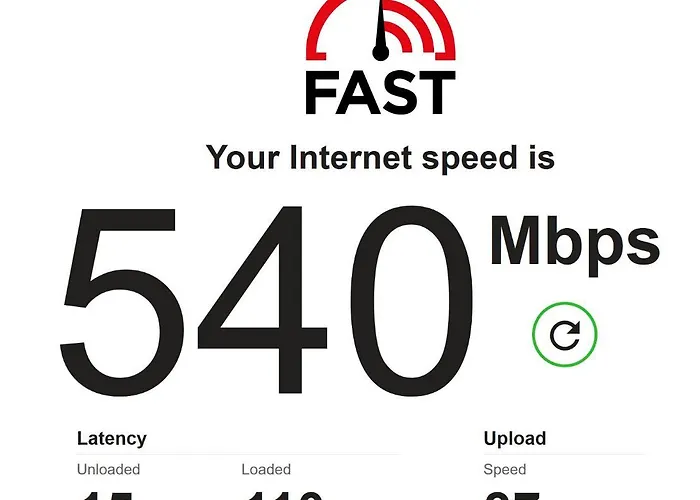This screenshot has height=500, width=700.
Task: Click the divider line under Latency heading
Action: pyautogui.click(x=238, y=455)
